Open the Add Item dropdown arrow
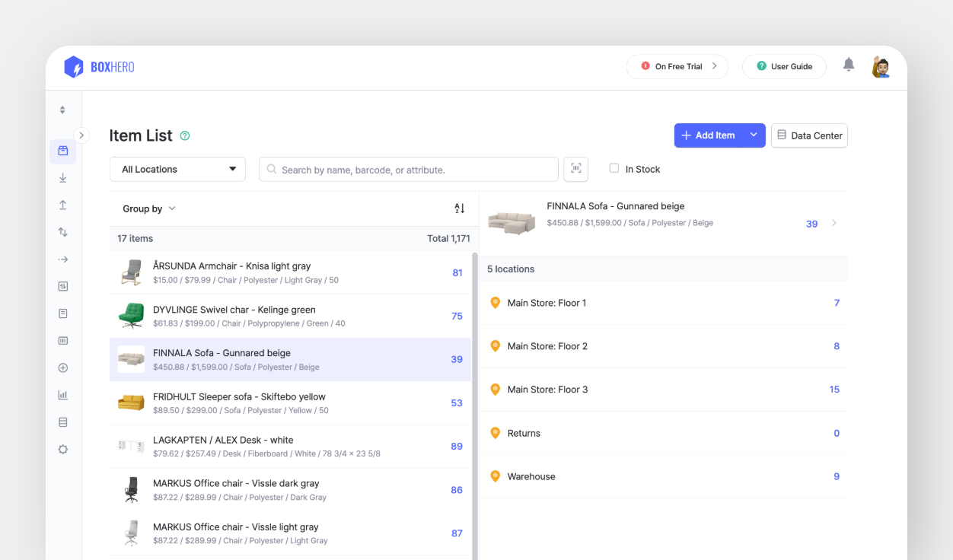953x560 pixels. click(754, 135)
